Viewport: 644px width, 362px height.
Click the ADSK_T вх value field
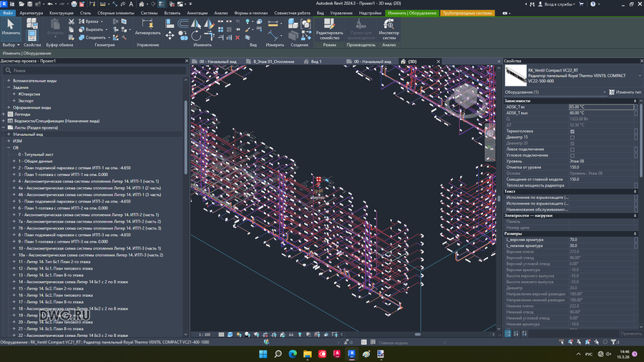[x=601, y=107]
